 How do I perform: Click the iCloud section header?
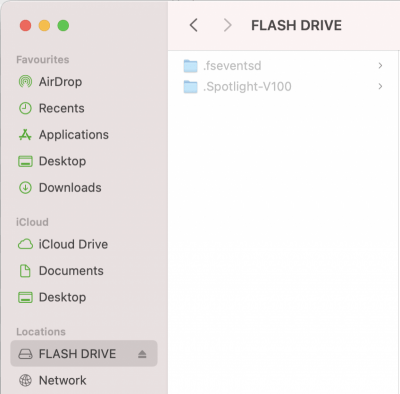[x=32, y=222]
